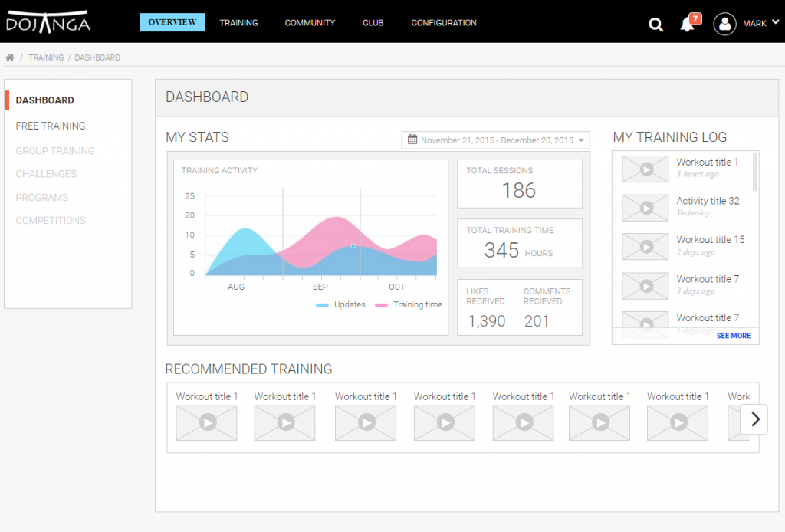Click the data point on the chart
The image size is (785, 532).
[353, 246]
